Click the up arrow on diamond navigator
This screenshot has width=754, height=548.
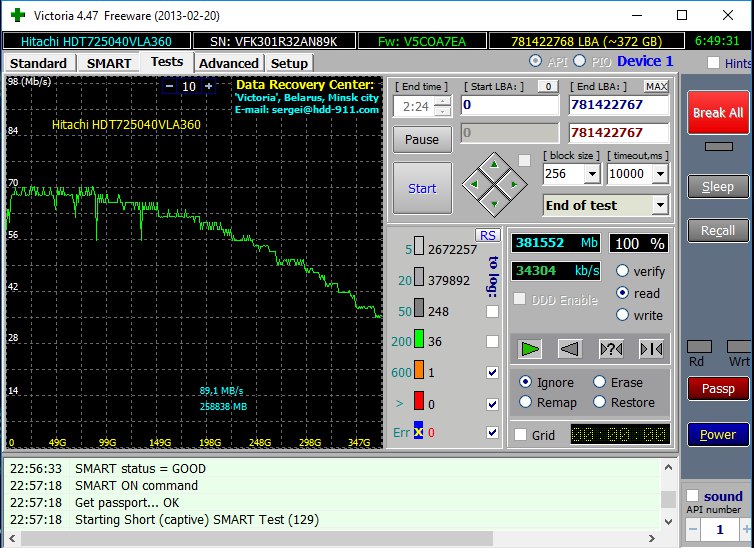click(494, 164)
